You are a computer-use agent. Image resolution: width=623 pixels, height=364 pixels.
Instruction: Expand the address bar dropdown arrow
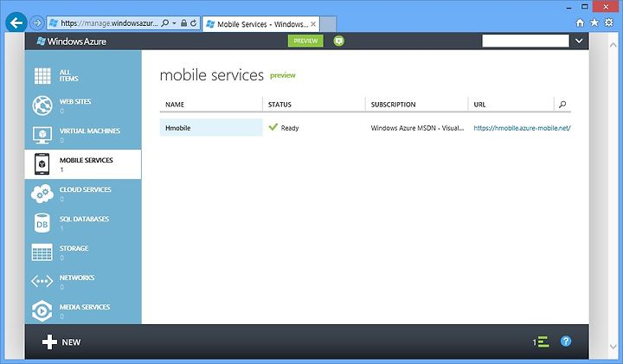[x=174, y=23]
